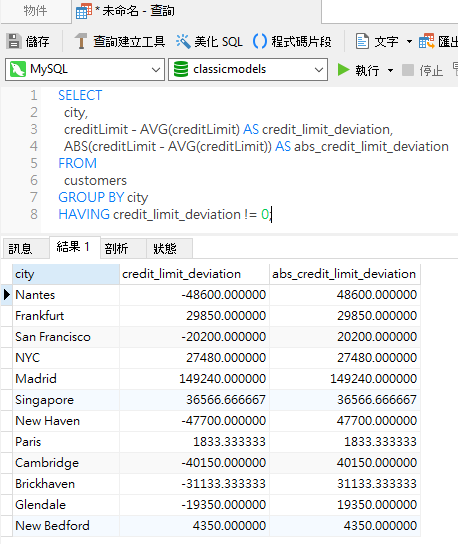Run the query with the green Execute button

(x=344, y=70)
